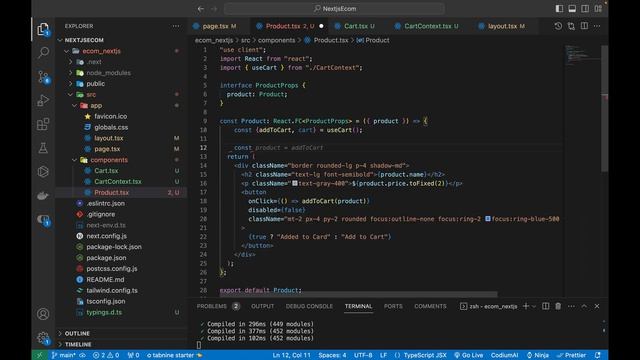Open Run and Debug view
The image size is (640, 360).
[43, 100]
